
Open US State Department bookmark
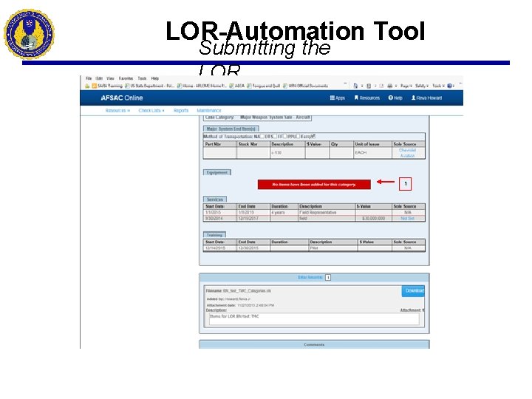[x=149, y=86]
